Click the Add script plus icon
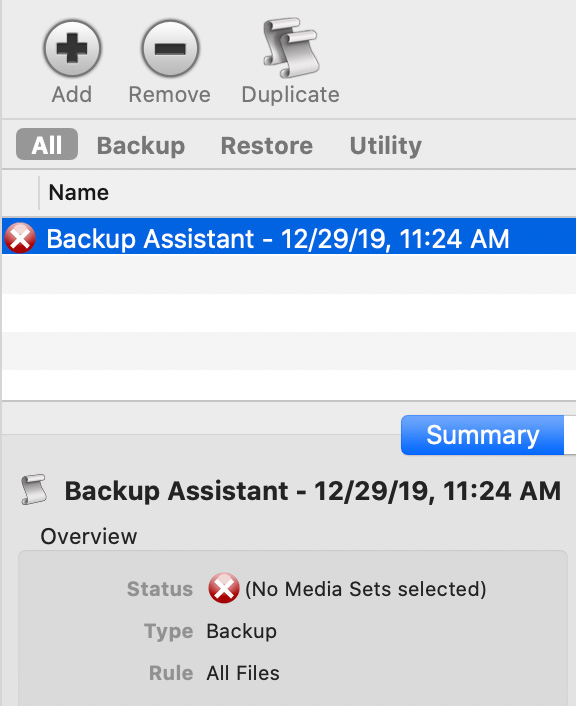Image resolution: width=576 pixels, height=706 pixels. (72, 48)
